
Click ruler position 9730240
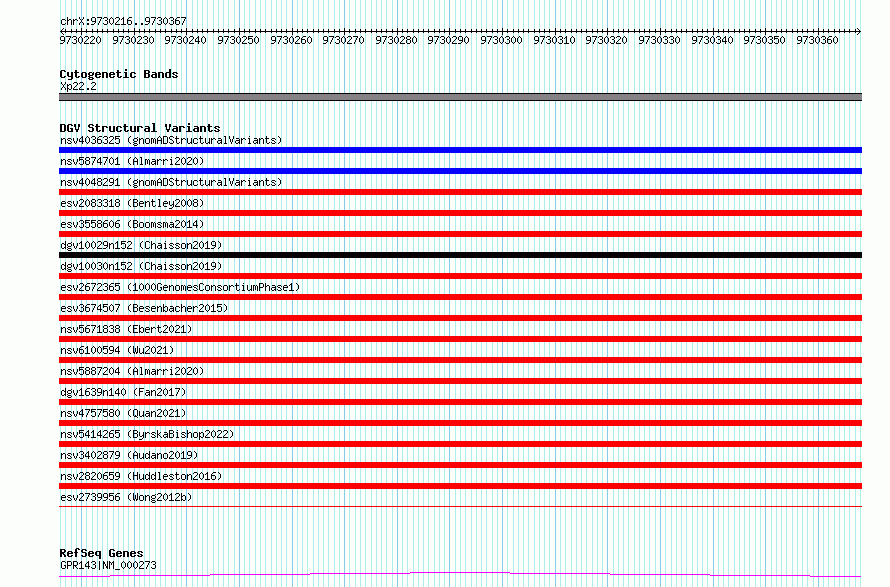coord(186,40)
